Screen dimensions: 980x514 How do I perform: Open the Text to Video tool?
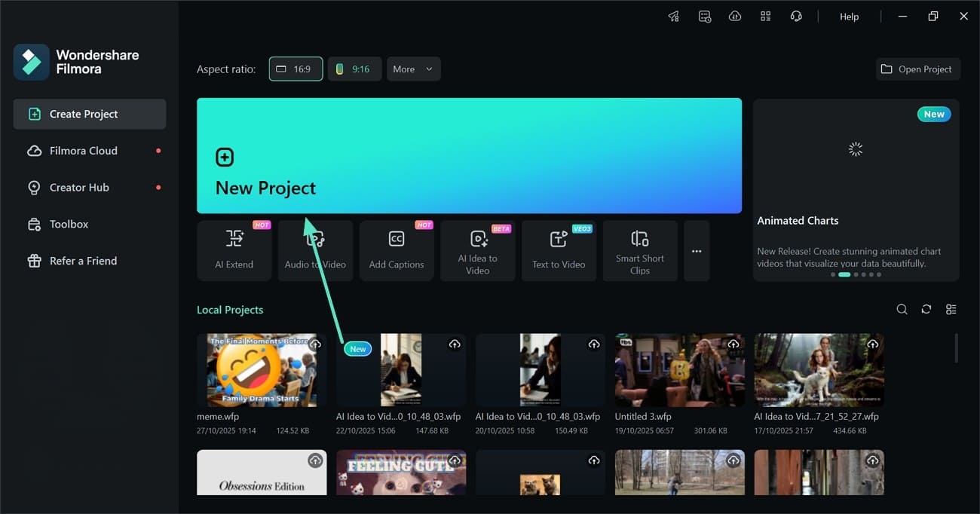pos(559,250)
